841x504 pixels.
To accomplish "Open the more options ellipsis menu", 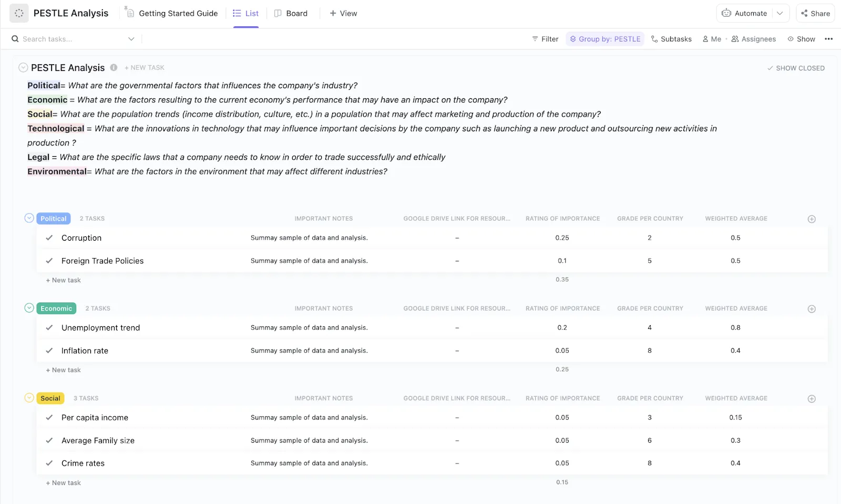I will point(829,39).
